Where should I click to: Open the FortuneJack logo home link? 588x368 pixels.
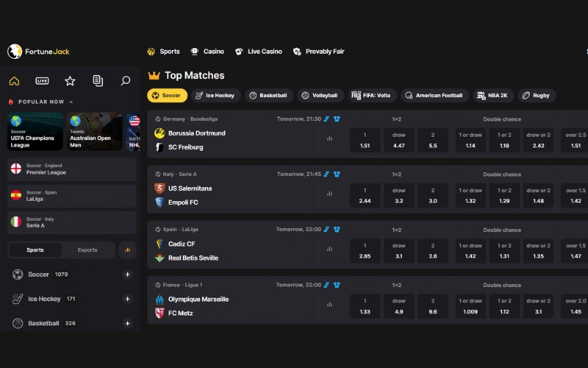click(39, 52)
